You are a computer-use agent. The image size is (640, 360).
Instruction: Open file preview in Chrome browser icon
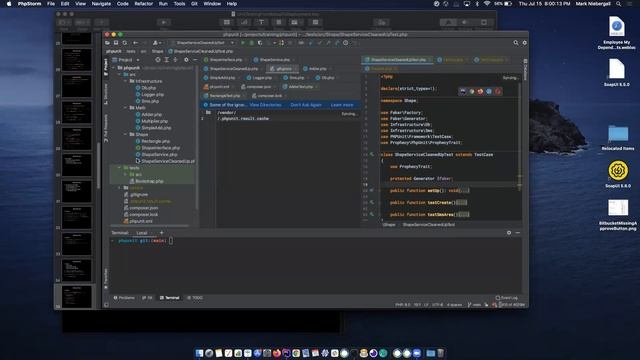click(x=471, y=91)
